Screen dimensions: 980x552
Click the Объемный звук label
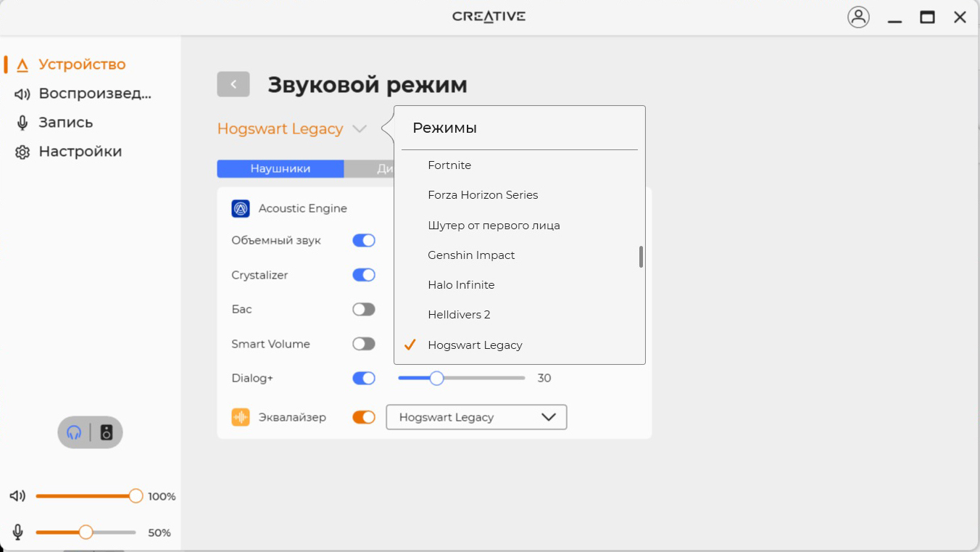click(276, 241)
